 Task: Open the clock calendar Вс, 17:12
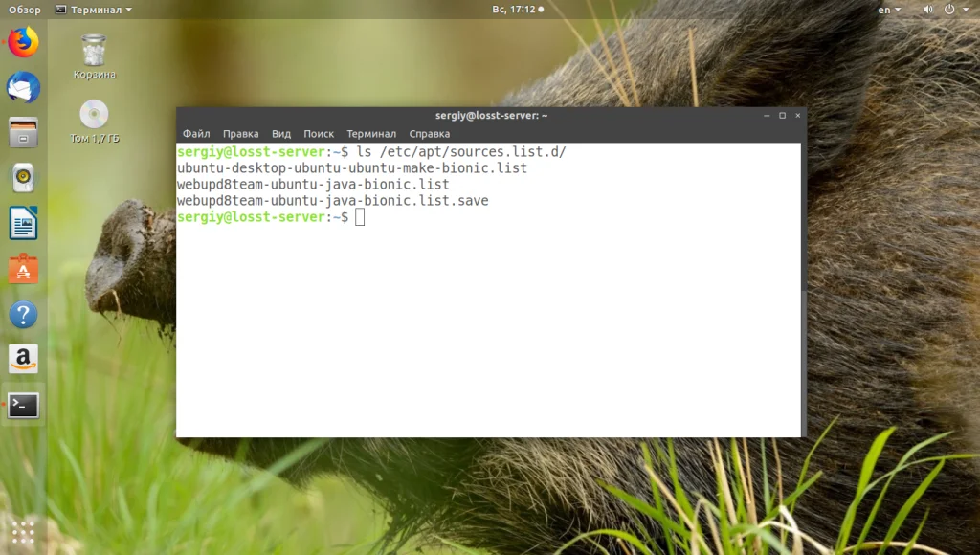(x=518, y=10)
